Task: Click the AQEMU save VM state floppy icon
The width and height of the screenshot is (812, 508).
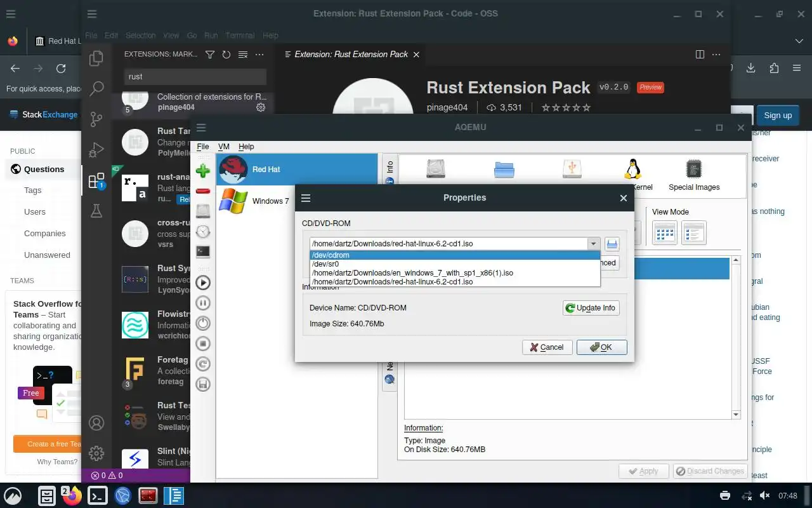Action: tap(203, 384)
